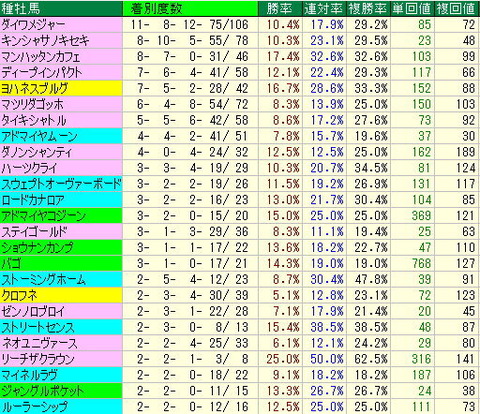Click 単回値 768 in バゴ row
The height and width of the screenshot is (414, 480).
pos(421,264)
